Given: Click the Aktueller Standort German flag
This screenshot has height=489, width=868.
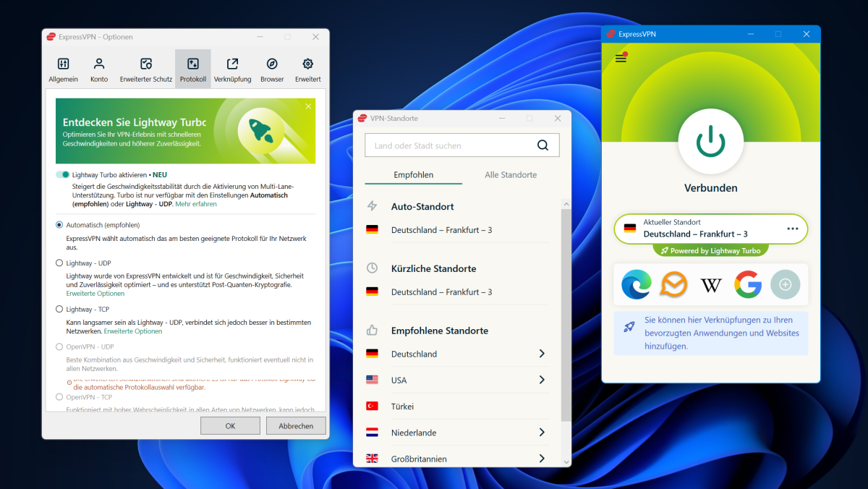Looking at the screenshot, I should (x=630, y=228).
